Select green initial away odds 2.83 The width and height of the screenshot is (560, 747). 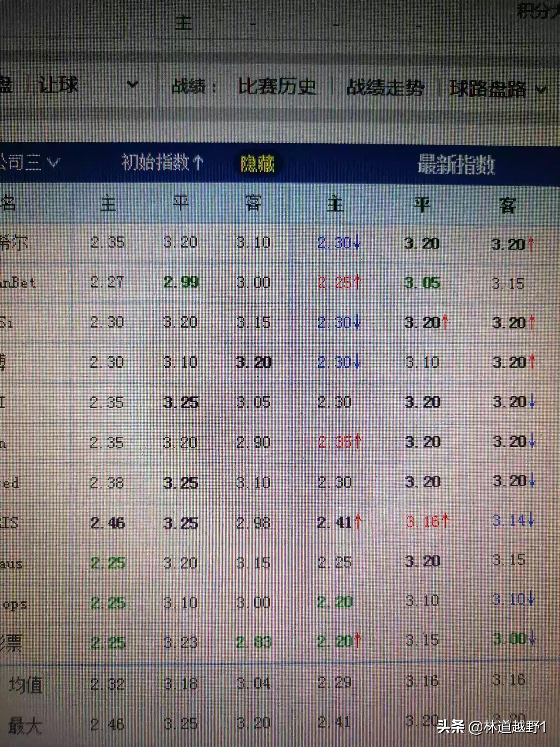click(x=253, y=643)
